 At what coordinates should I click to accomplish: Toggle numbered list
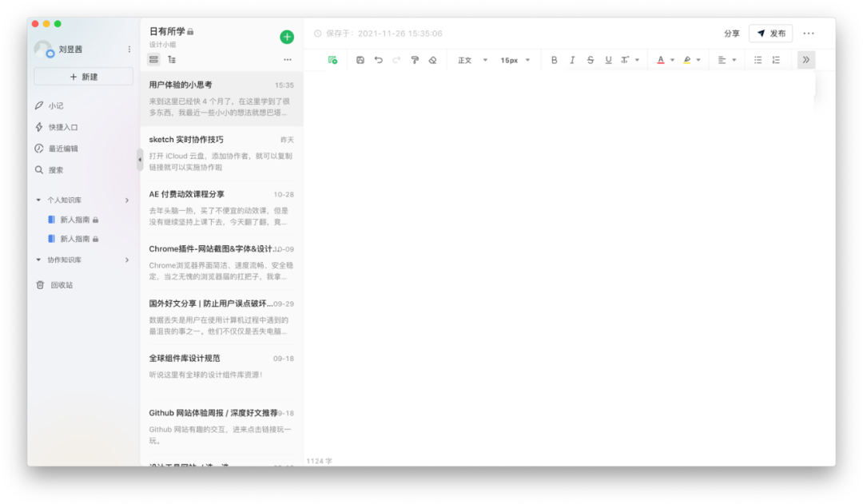[x=776, y=60]
